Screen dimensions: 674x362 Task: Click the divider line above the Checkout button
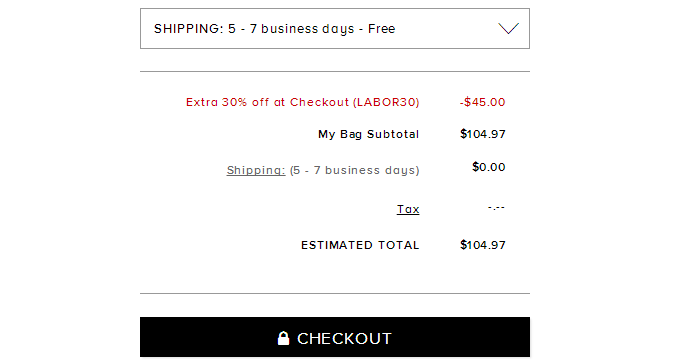click(335, 294)
